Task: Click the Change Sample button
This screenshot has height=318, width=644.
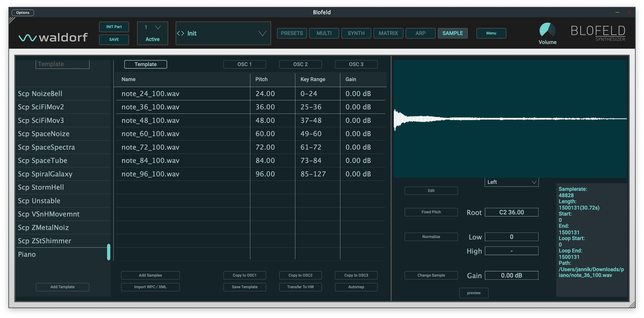Action: click(431, 275)
